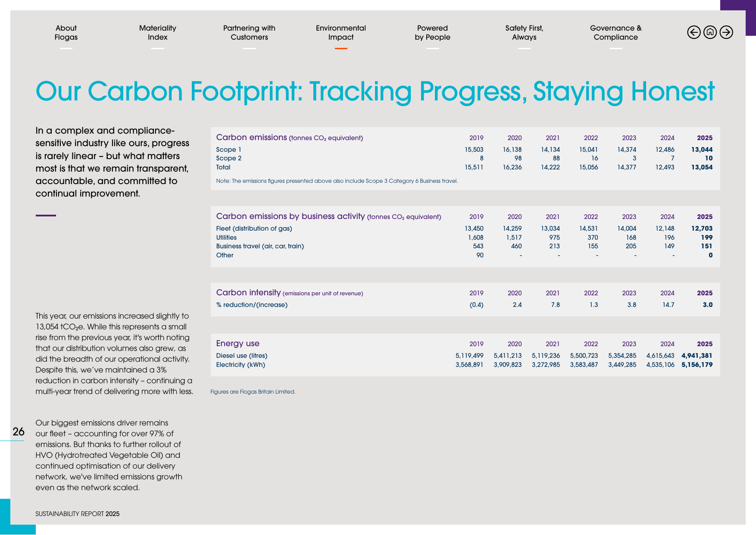This screenshot has width=756, height=535.
Task: Select the 2019 Scope 2 value 8
Action: [481, 158]
